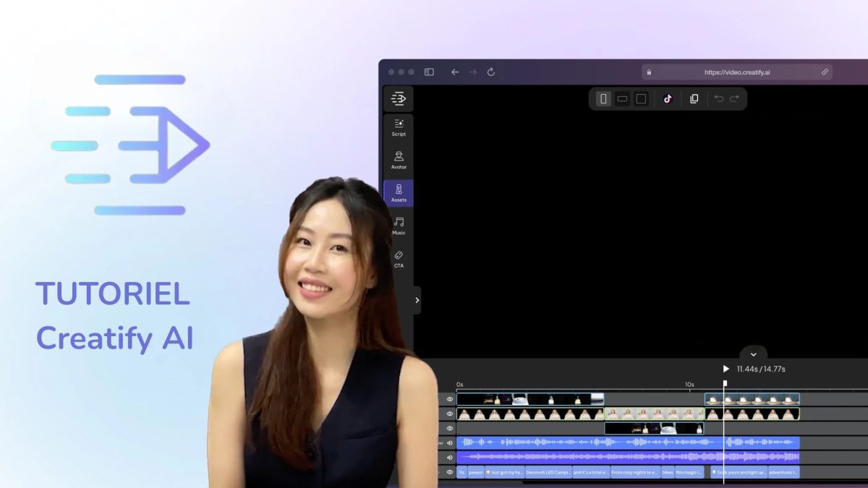Click the duplicate copy icon in the toolbar
This screenshot has width=868, height=488.
click(694, 99)
